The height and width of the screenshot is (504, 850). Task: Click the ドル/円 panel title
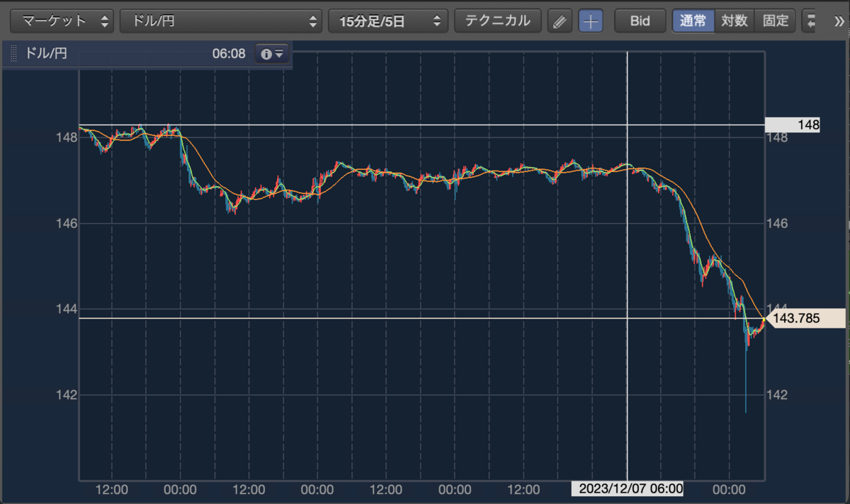pos(46,54)
